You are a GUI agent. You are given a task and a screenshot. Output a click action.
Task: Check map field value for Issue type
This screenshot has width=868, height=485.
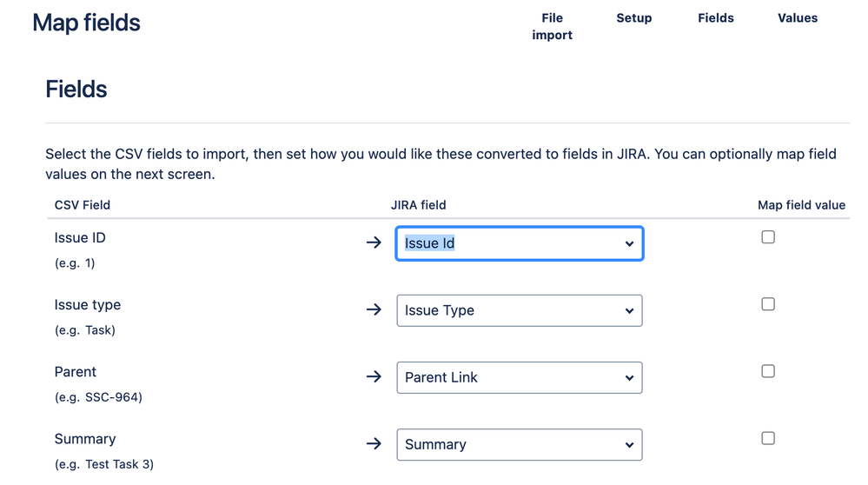pos(768,304)
